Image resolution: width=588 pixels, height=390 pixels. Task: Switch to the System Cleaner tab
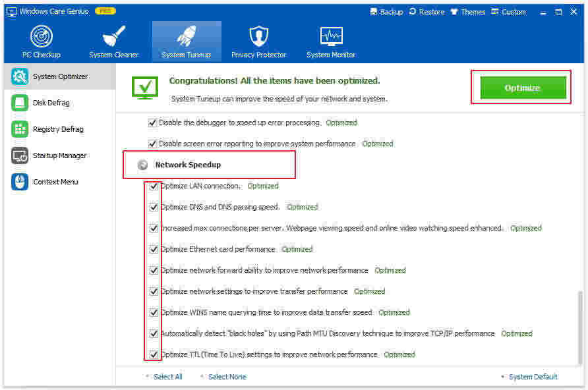click(x=113, y=42)
